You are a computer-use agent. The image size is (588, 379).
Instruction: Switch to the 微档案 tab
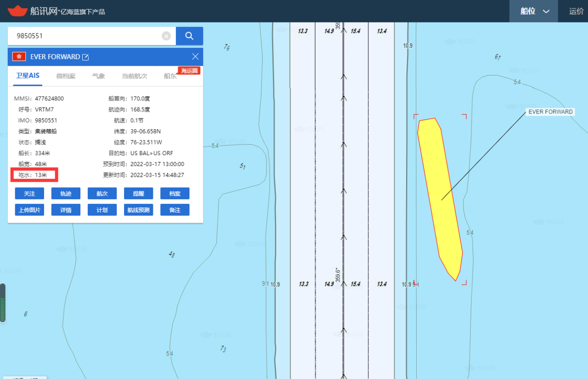click(x=66, y=76)
